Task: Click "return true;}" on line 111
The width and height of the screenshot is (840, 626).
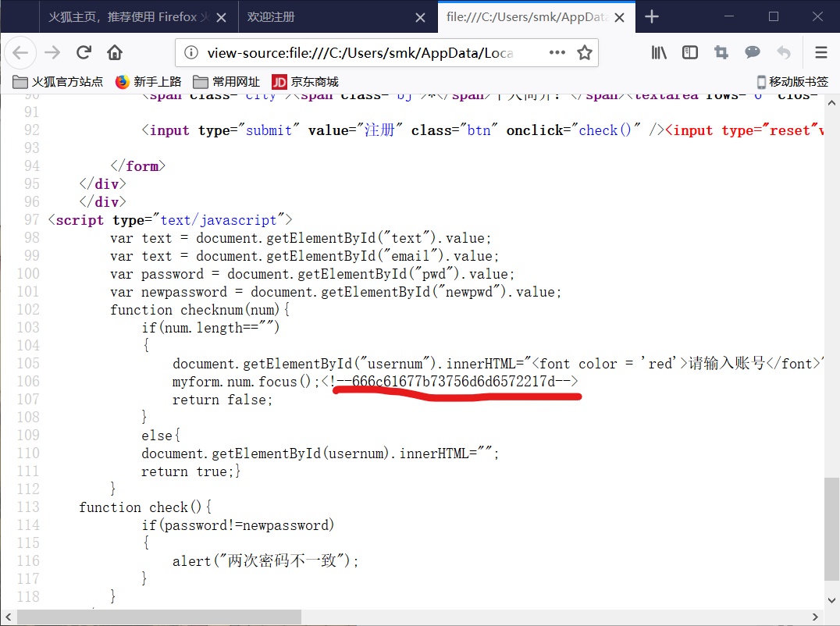Action: [x=191, y=471]
